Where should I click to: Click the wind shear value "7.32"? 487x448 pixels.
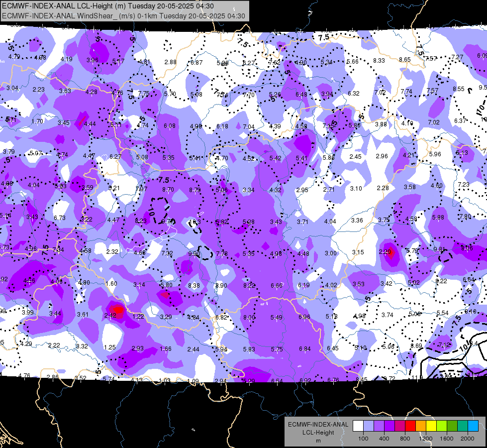[x=167, y=253]
